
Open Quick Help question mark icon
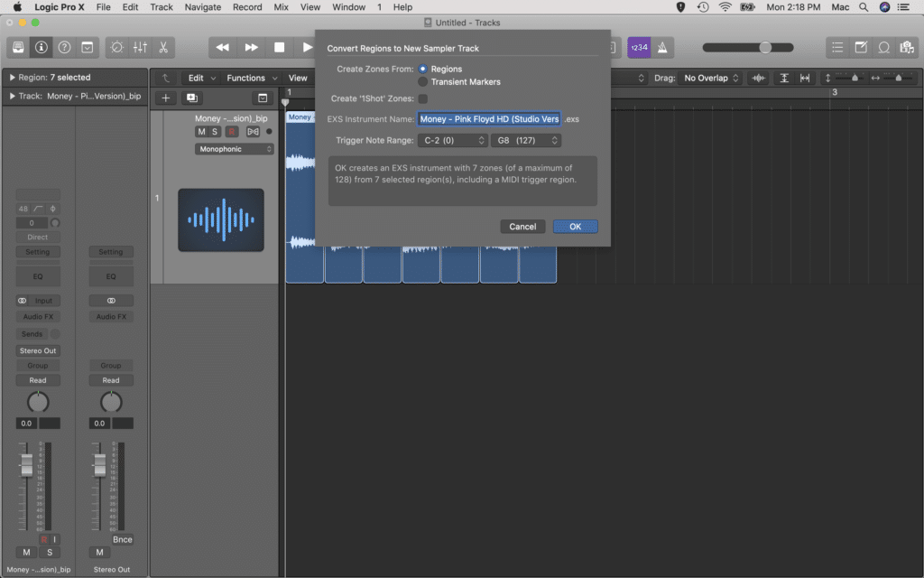coord(64,47)
